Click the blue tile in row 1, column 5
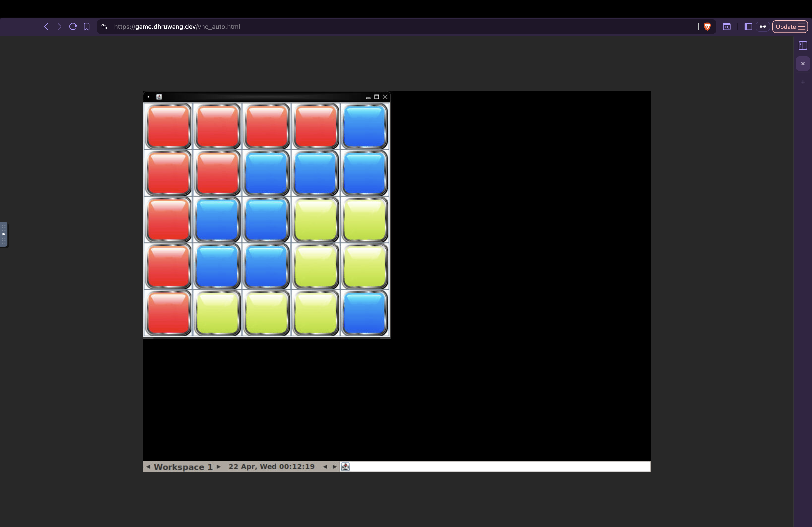812x527 pixels. point(365,126)
